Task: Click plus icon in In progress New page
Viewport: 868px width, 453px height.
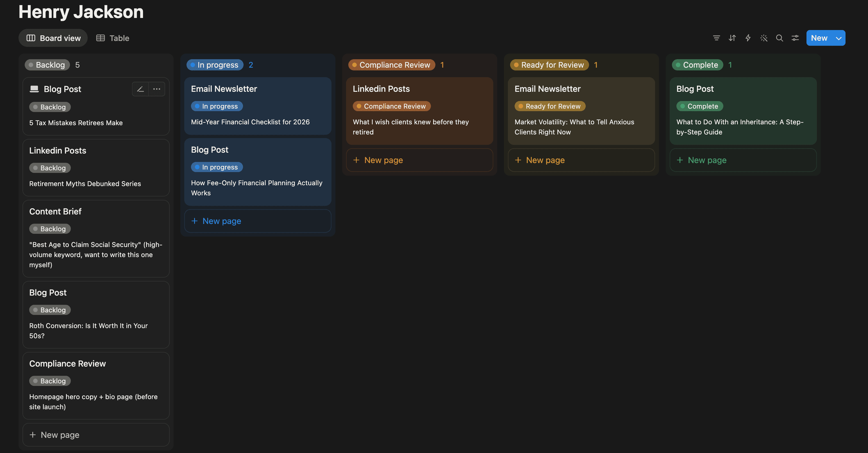Action: 194,221
